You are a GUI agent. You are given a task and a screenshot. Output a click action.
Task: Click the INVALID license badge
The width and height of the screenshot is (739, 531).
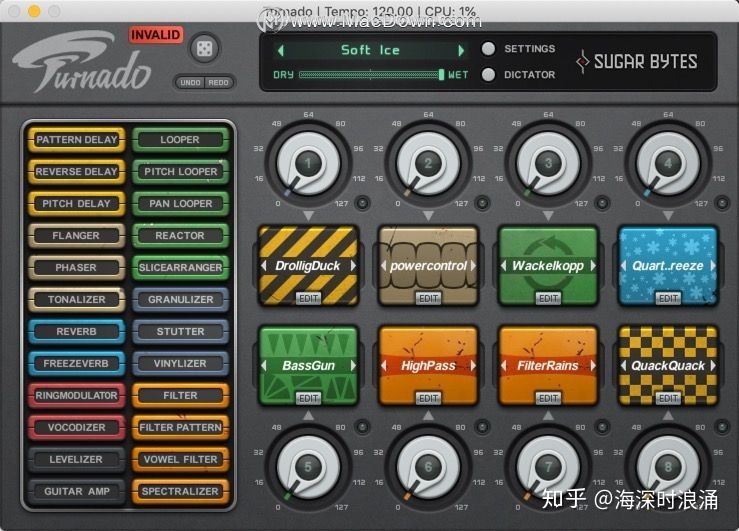(155, 35)
